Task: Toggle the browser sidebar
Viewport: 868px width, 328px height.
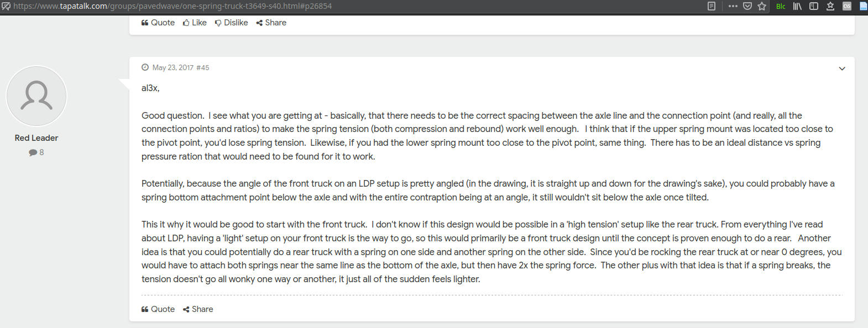Action: pos(814,6)
